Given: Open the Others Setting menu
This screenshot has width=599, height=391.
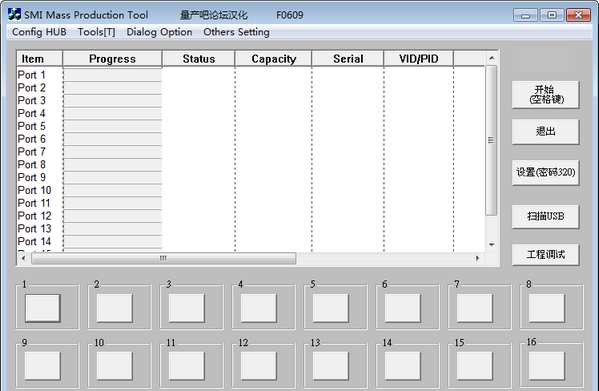Looking at the screenshot, I should point(236,32).
